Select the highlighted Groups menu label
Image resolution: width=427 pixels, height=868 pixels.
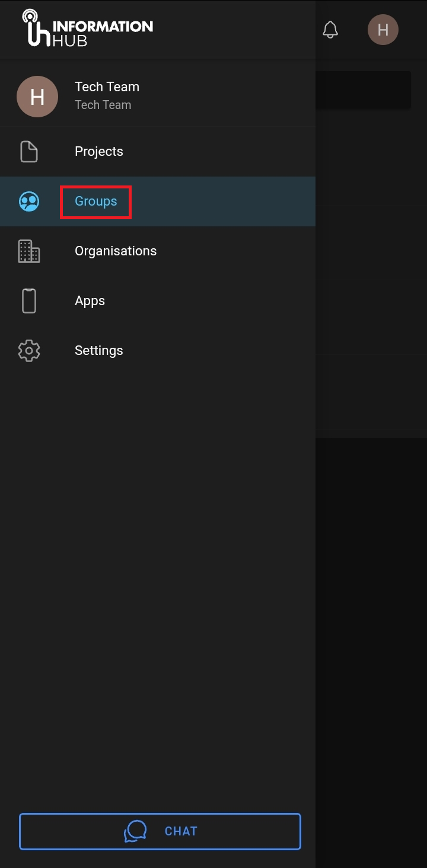pos(95,201)
